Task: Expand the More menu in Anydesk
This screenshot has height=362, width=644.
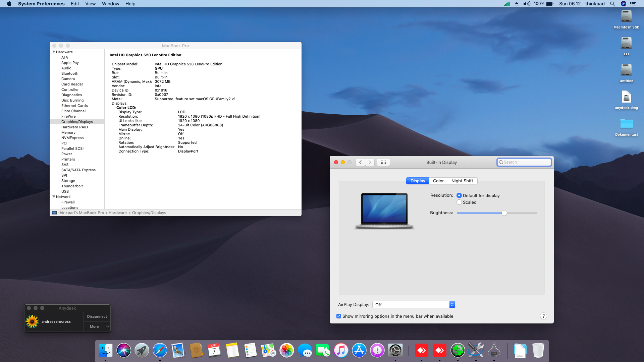Action: [x=97, y=326]
